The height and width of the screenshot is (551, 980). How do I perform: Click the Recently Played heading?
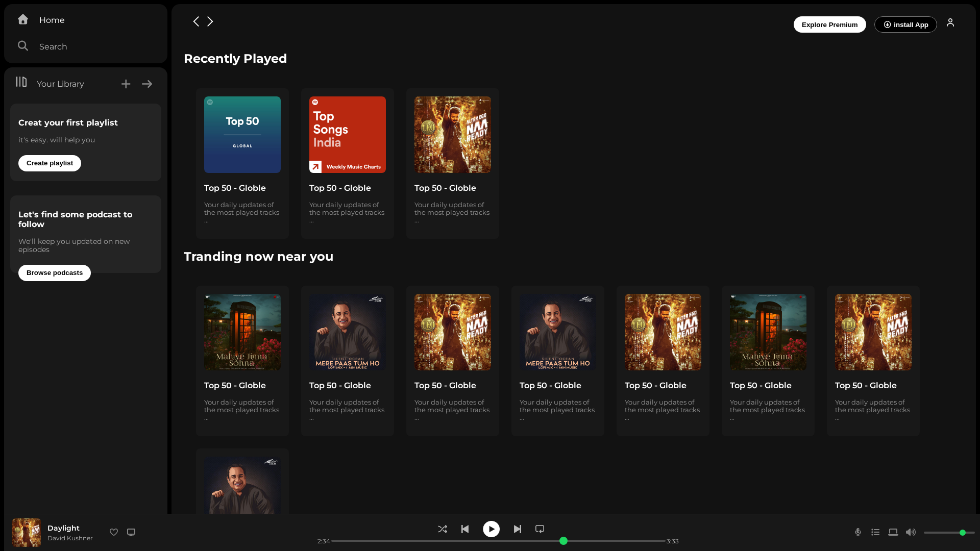pos(235,59)
